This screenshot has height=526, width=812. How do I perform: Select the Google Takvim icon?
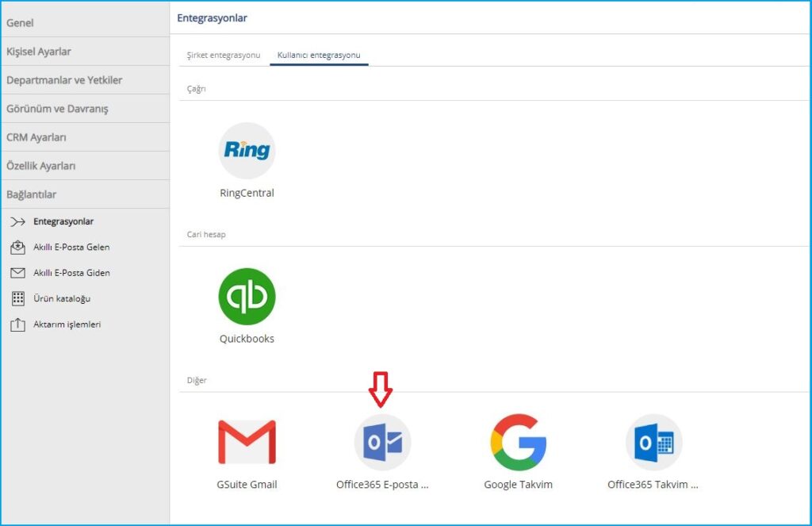click(519, 442)
